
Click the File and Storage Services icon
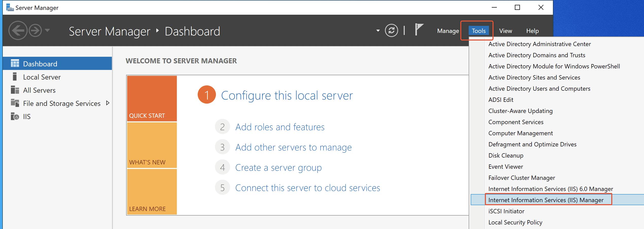tap(15, 103)
